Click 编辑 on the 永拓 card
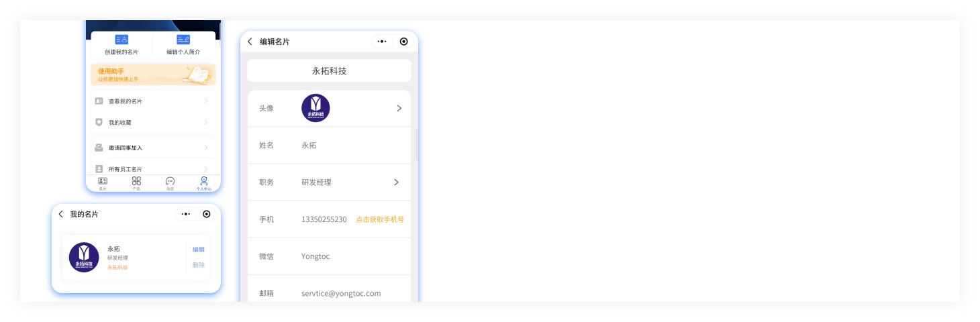The image size is (980, 322). pyautogui.click(x=199, y=250)
